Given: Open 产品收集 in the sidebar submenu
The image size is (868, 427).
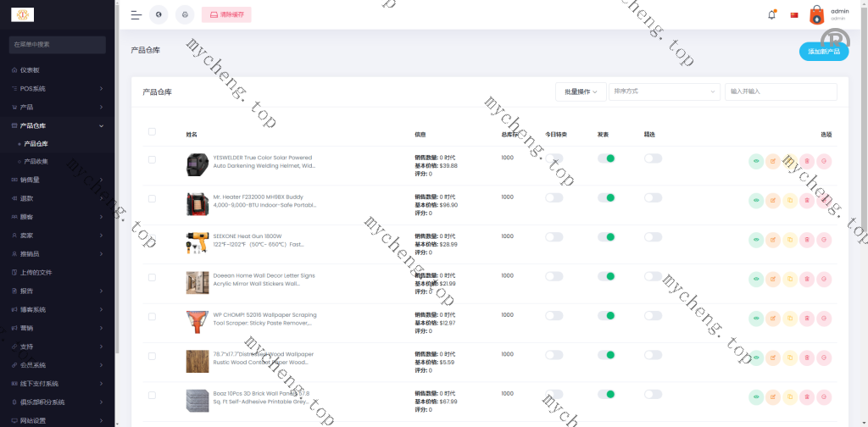Looking at the screenshot, I should point(36,161).
